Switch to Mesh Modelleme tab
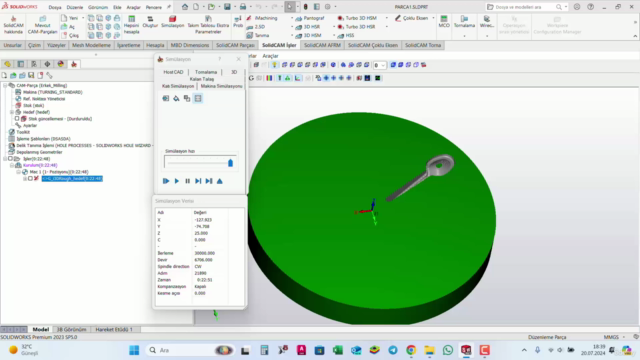 coord(91,45)
